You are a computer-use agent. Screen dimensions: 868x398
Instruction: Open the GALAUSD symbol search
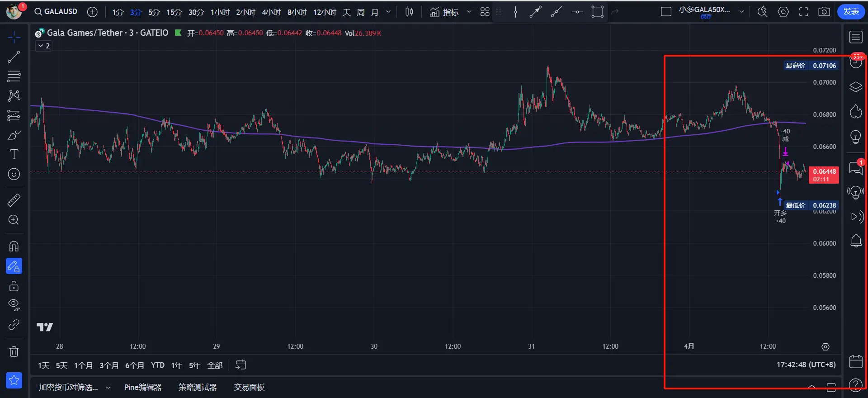click(x=56, y=12)
